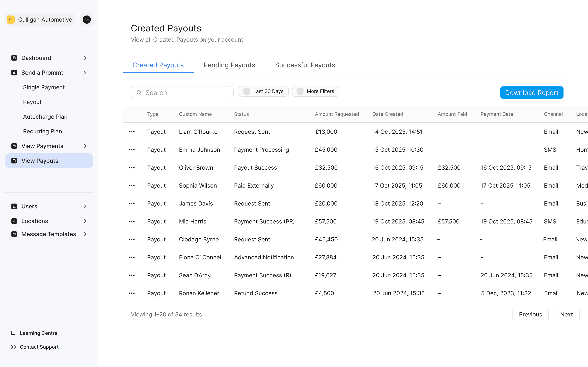Click the Download Report button

tap(532, 93)
